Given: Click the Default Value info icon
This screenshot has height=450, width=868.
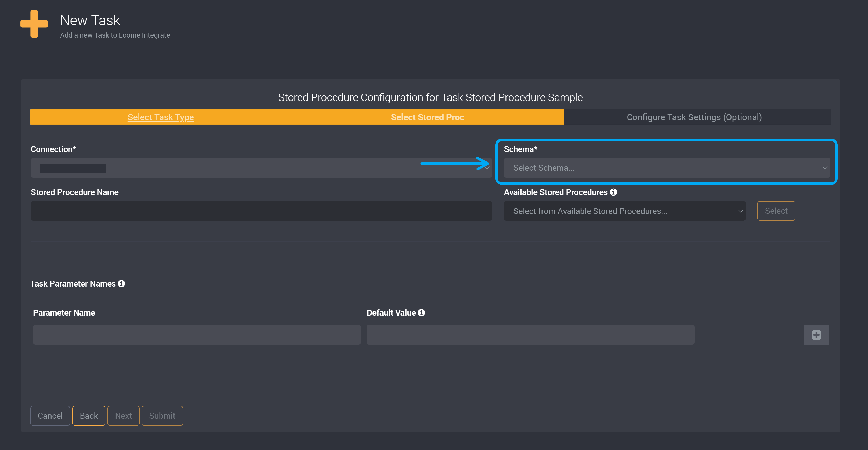Looking at the screenshot, I should [421, 312].
